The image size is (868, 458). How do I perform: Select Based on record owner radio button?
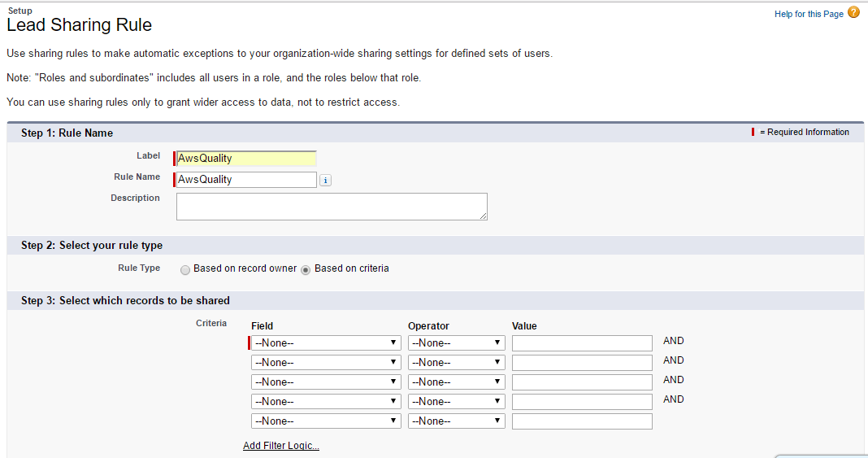(x=185, y=270)
